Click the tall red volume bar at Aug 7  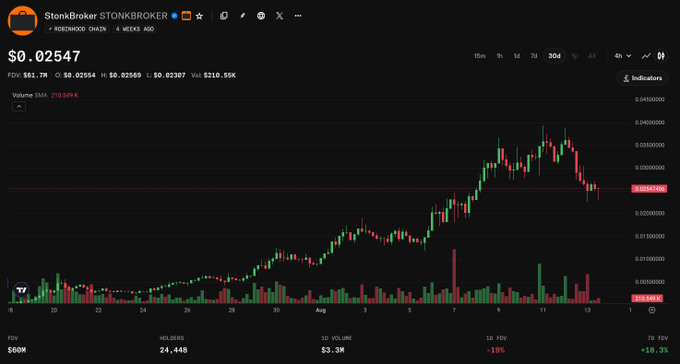coord(454,276)
